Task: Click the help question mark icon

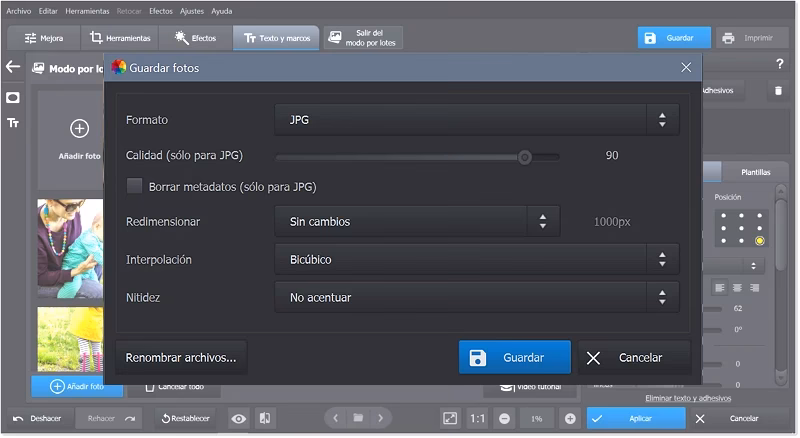Action: click(x=779, y=64)
